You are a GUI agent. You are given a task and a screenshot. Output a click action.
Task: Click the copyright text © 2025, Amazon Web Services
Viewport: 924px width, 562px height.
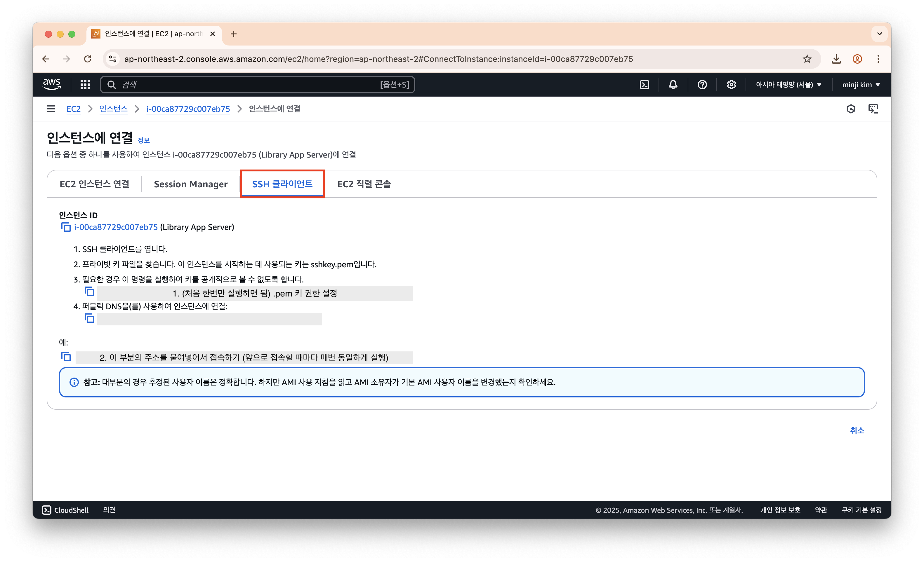tap(669, 510)
